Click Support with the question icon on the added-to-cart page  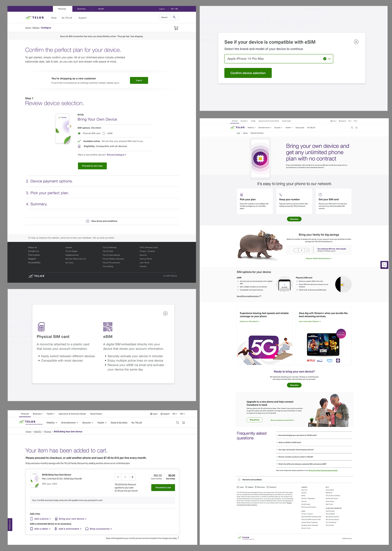click(x=165, y=414)
